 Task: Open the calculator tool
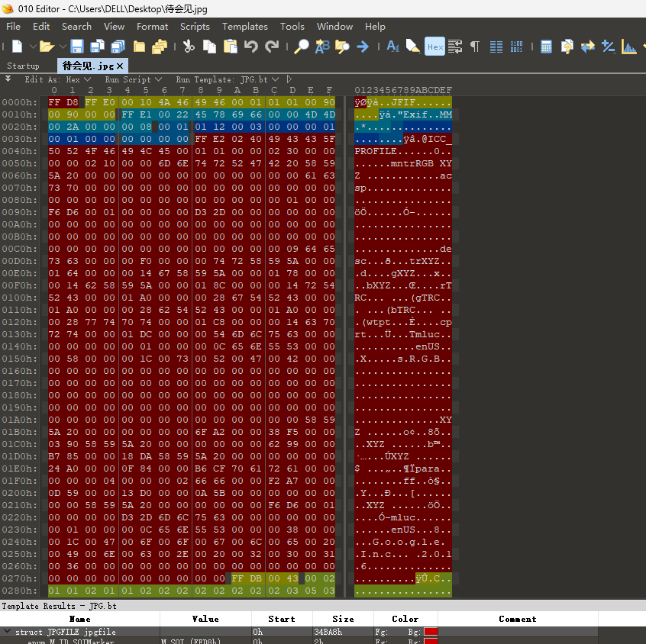click(x=546, y=47)
